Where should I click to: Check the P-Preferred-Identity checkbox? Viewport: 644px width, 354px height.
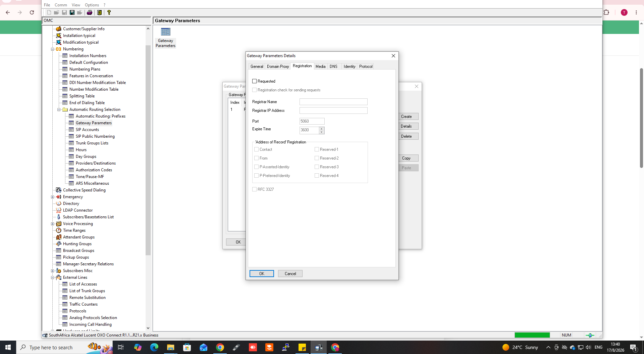[x=256, y=176]
